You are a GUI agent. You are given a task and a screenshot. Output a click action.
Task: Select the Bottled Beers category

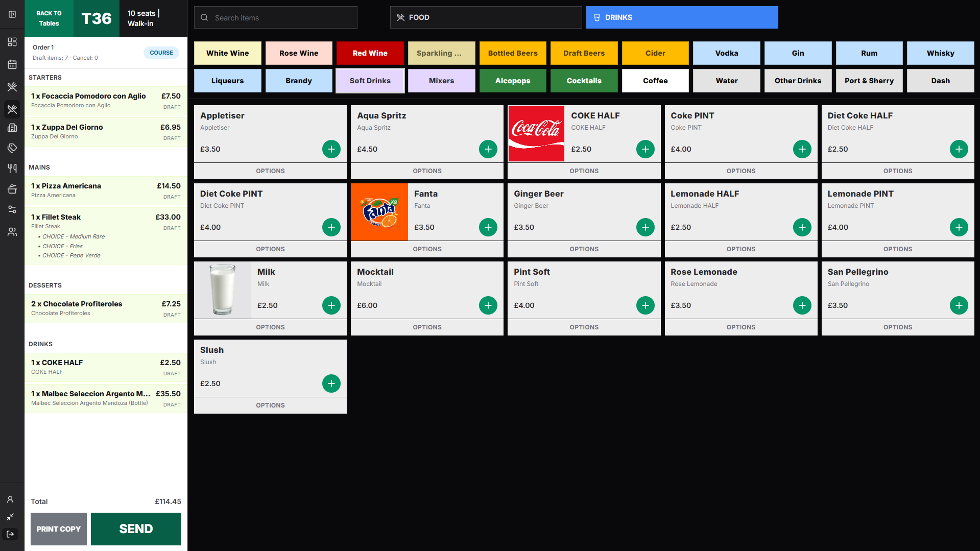pyautogui.click(x=513, y=53)
